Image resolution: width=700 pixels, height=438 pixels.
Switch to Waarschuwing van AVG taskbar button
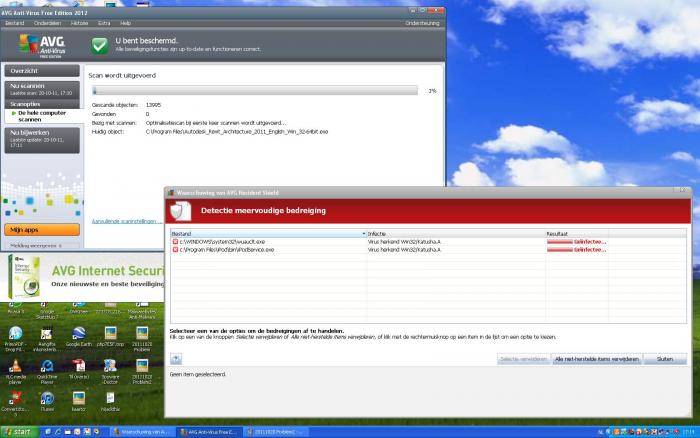tap(140, 432)
